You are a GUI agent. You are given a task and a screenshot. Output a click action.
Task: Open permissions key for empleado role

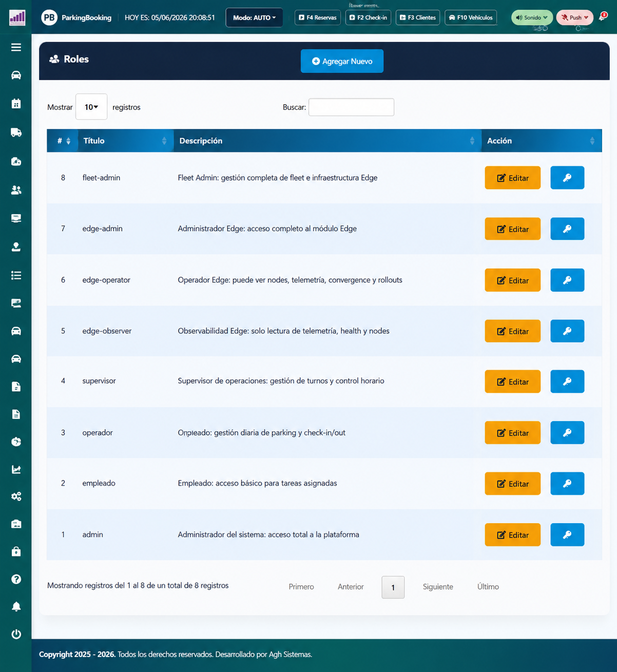click(x=567, y=483)
